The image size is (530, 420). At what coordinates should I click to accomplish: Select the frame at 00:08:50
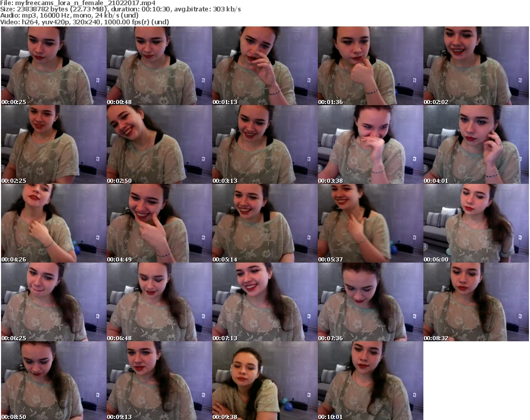(x=54, y=381)
